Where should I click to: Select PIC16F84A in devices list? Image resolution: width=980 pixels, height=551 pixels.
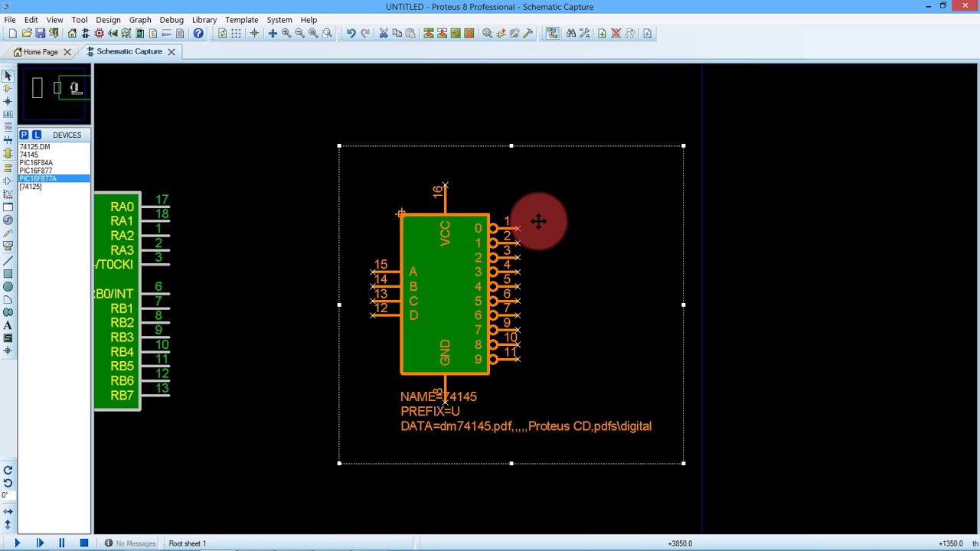click(54, 162)
